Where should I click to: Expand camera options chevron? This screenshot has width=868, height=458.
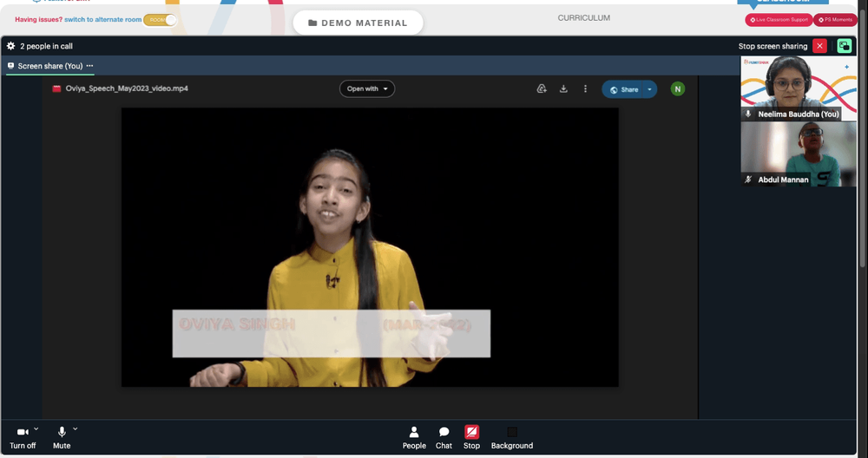[36, 429]
